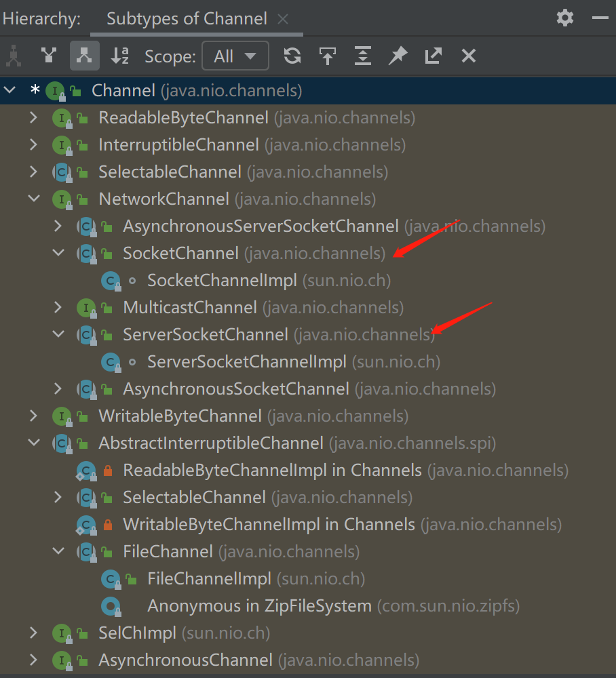Close the Subtypes of Channel tab
This screenshot has width=616, height=678.
283,19
